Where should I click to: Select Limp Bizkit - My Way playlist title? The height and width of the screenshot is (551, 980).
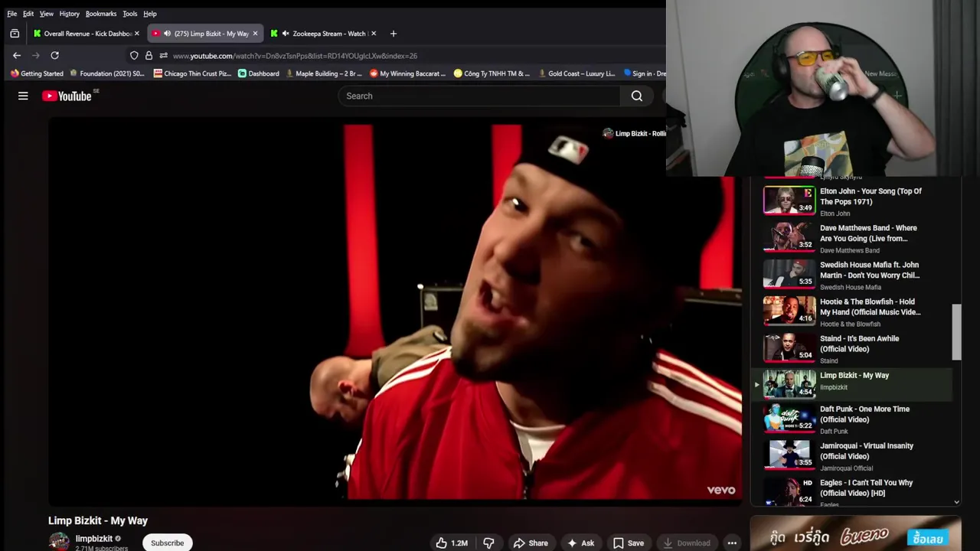coord(854,375)
